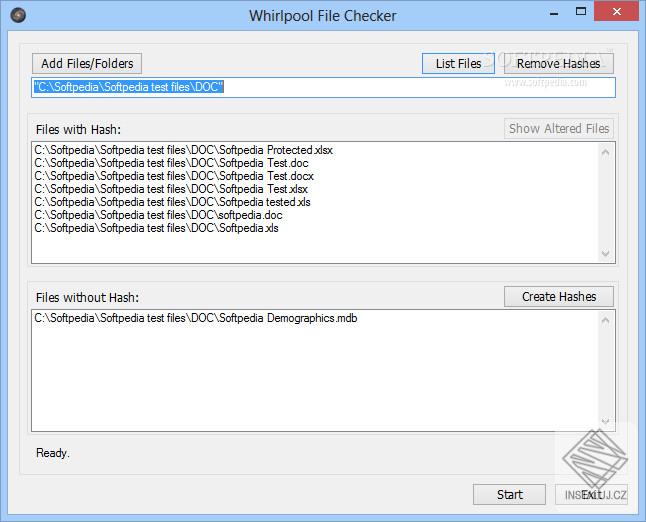Click the Ready status text
This screenshot has height=522, width=646.
[x=52, y=453]
